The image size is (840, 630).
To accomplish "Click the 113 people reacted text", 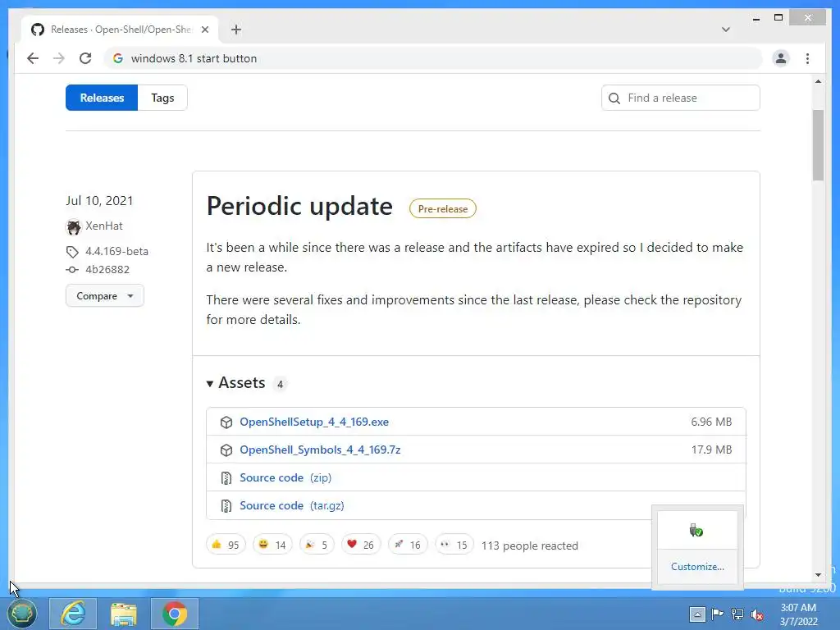I will [529, 546].
